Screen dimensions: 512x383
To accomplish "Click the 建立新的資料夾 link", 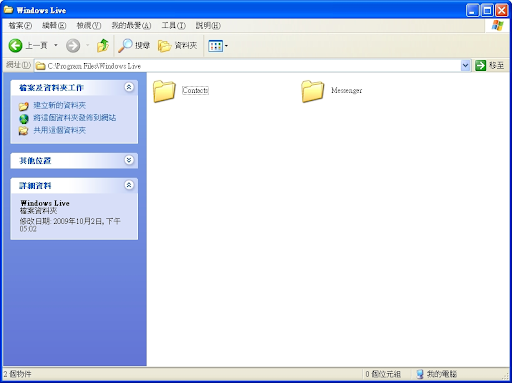I will point(60,106).
